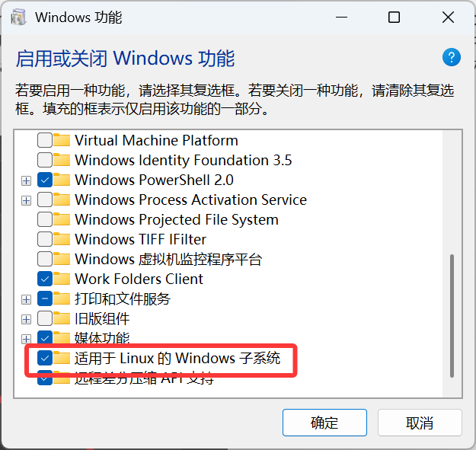Select the Windows Projected File System item
The image size is (476, 450).
[x=177, y=219]
